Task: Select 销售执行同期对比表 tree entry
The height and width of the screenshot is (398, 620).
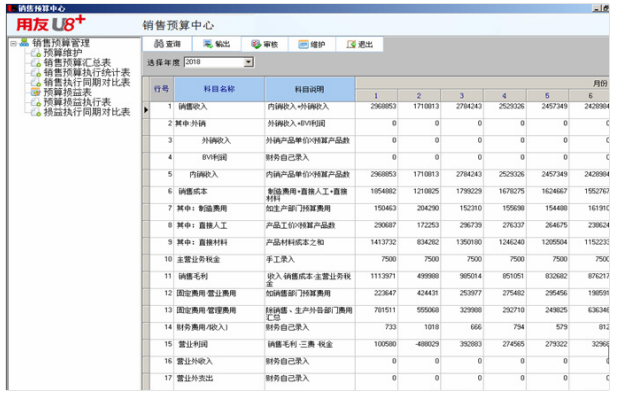Action: tap(87, 83)
